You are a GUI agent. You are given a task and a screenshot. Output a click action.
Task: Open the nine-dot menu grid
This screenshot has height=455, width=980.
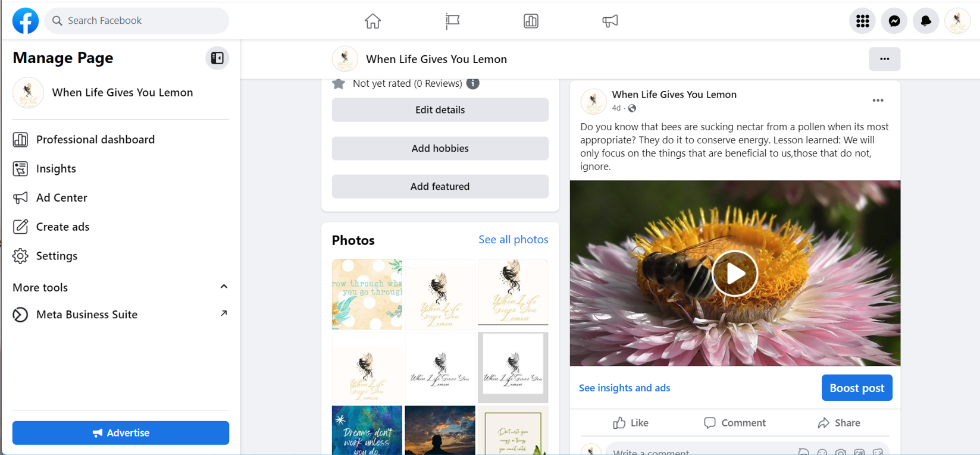(x=862, y=21)
